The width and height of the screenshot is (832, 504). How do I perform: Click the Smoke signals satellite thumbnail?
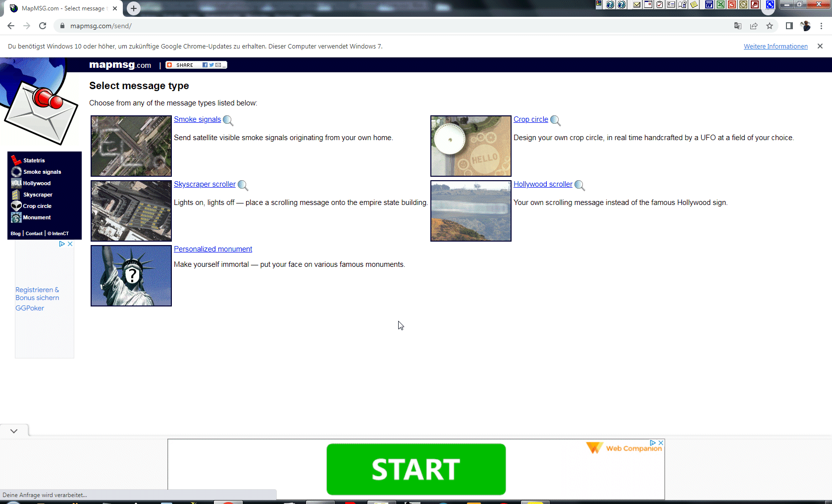(131, 146)
